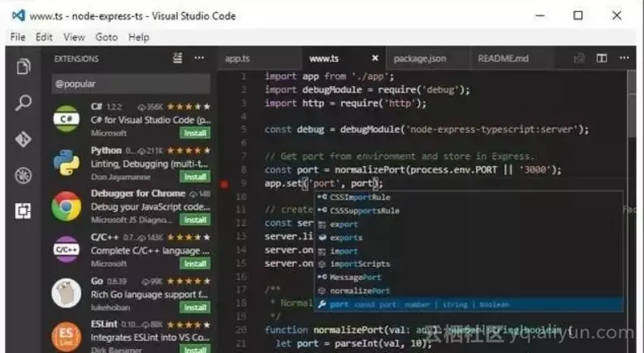The height and width of the screenshot is (353, 644).
Task: Click line number 1 in gutter
Action: [x=244, y=76]
